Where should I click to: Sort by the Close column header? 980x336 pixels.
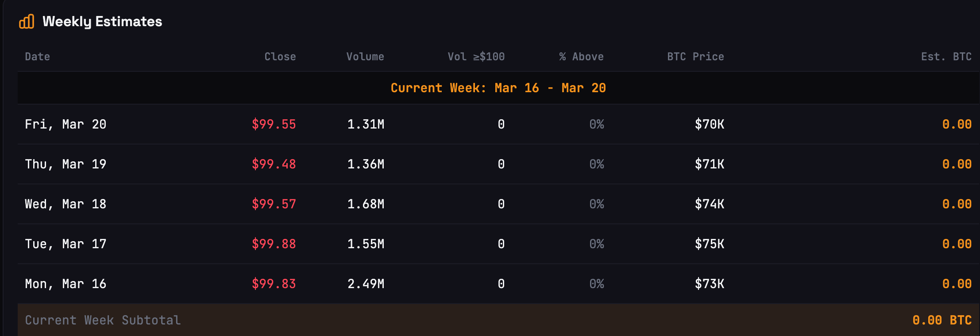click(280, 56)
